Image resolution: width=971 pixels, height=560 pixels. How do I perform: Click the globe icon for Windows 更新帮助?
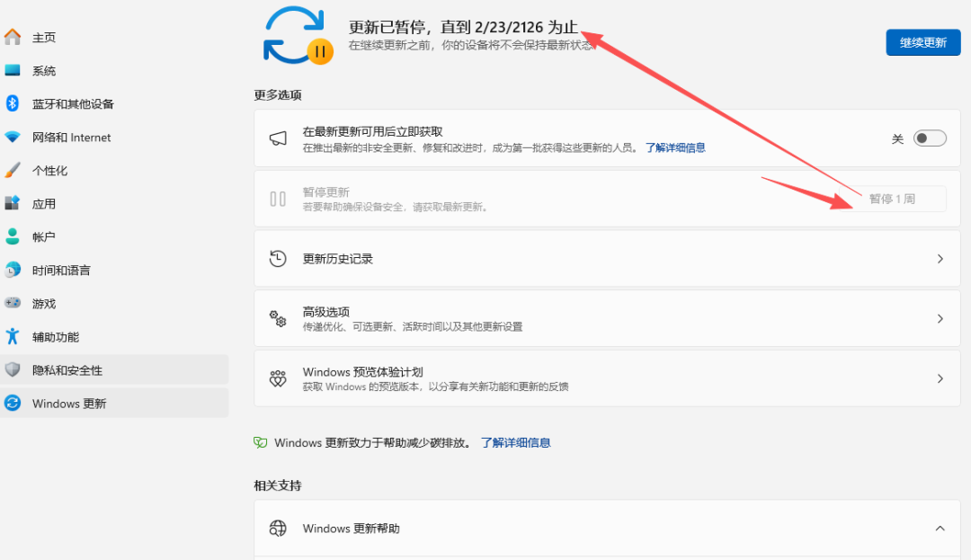click(x=278, y=528)
